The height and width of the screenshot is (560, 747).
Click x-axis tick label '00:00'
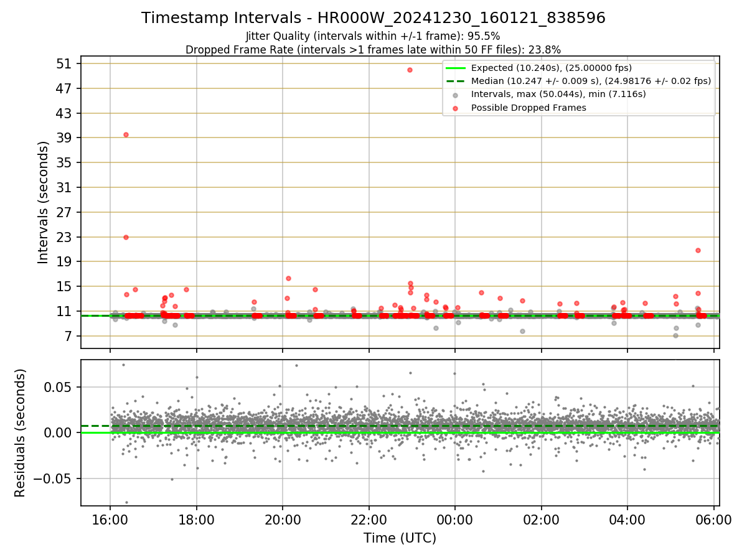(x=455, y=520)
